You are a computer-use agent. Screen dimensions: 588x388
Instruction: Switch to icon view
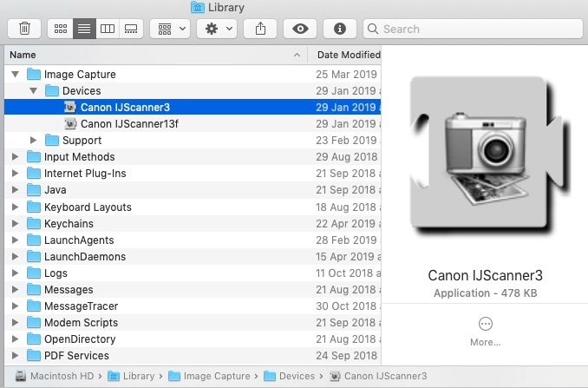tap(61, 29)
